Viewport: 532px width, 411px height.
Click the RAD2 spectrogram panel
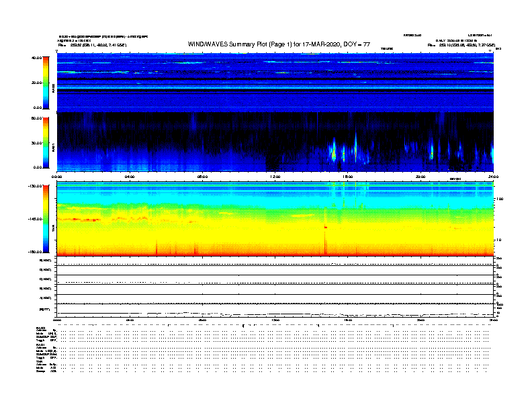pos(275,83)
